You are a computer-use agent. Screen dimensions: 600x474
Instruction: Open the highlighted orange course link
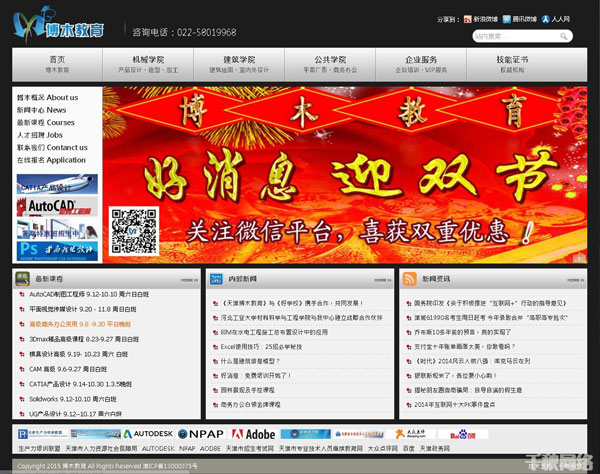pos(80,324)
